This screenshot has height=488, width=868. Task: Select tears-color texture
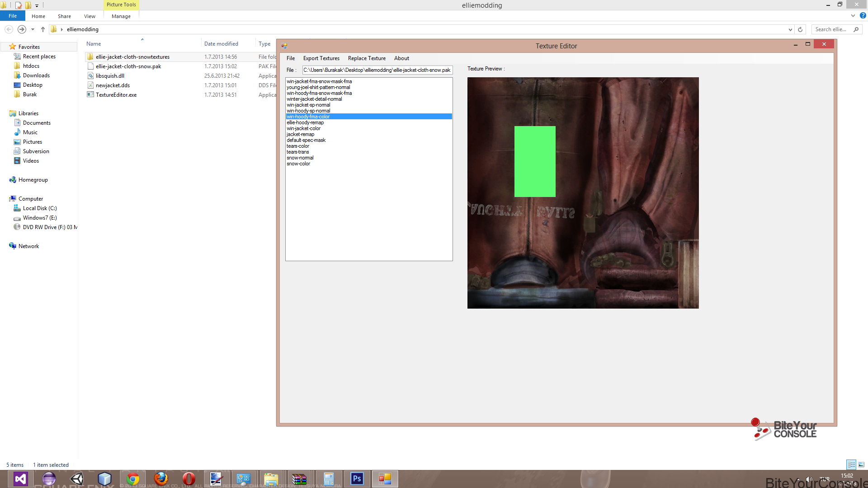coord(298,146)
